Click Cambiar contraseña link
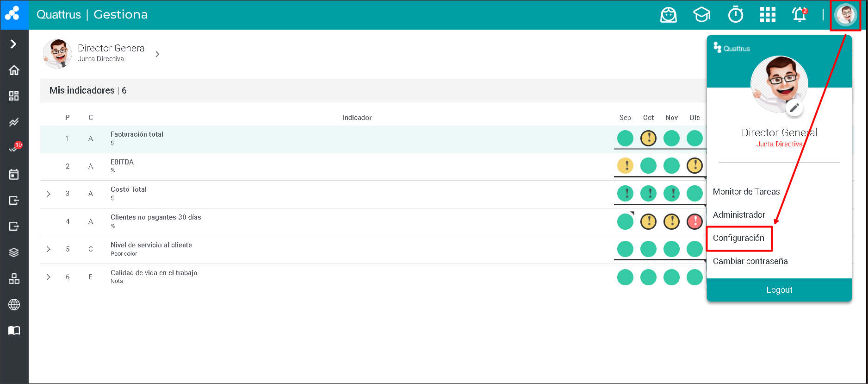The image size is (868, 384). (750, 261)
